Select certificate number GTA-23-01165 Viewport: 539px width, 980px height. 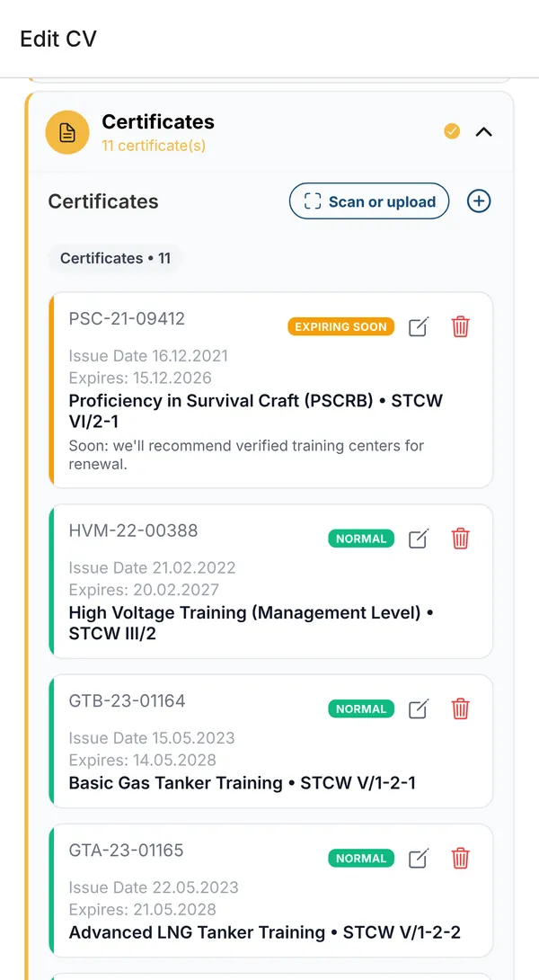click(126, 851)
